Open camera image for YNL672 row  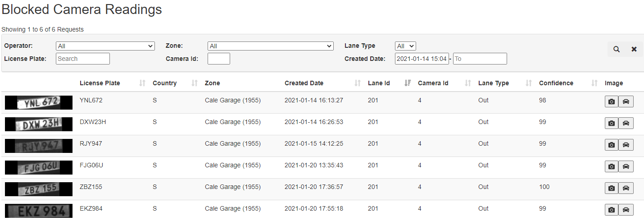click(x=611, y=101)
